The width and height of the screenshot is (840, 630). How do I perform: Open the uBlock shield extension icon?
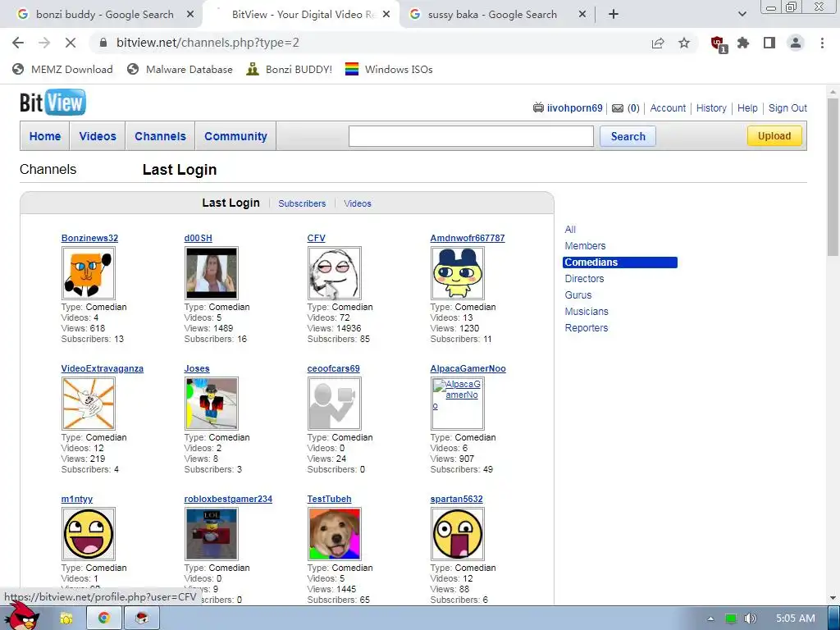coord(718,44)
